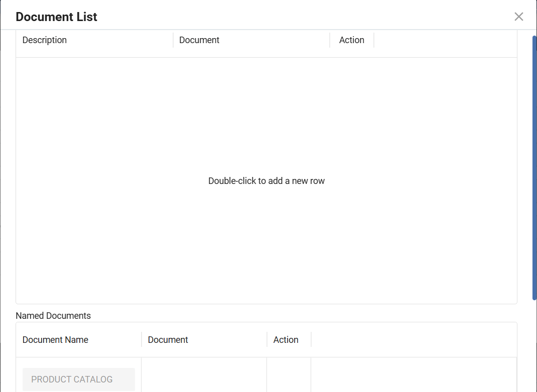Close the Document List dialog
537x392 pixels.
[x=518, y=17]
